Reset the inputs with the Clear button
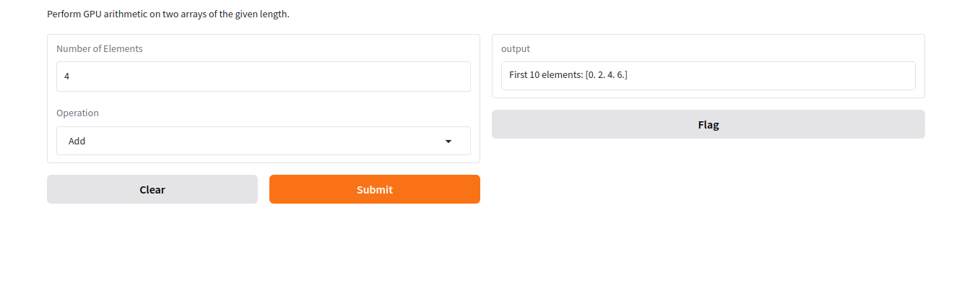Viewport: 980px width, 291px height. tap(152, 189)
